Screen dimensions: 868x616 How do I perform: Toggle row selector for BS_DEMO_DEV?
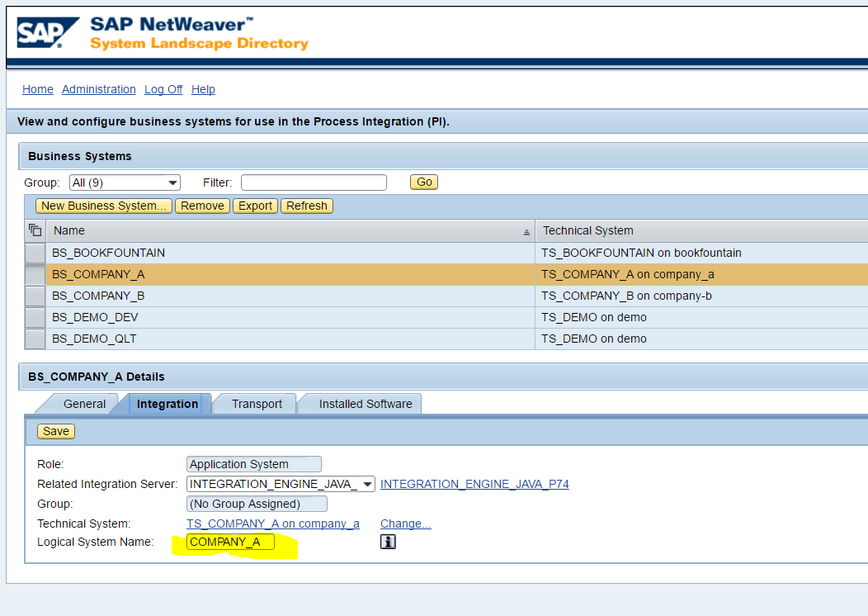click(35, 317)
